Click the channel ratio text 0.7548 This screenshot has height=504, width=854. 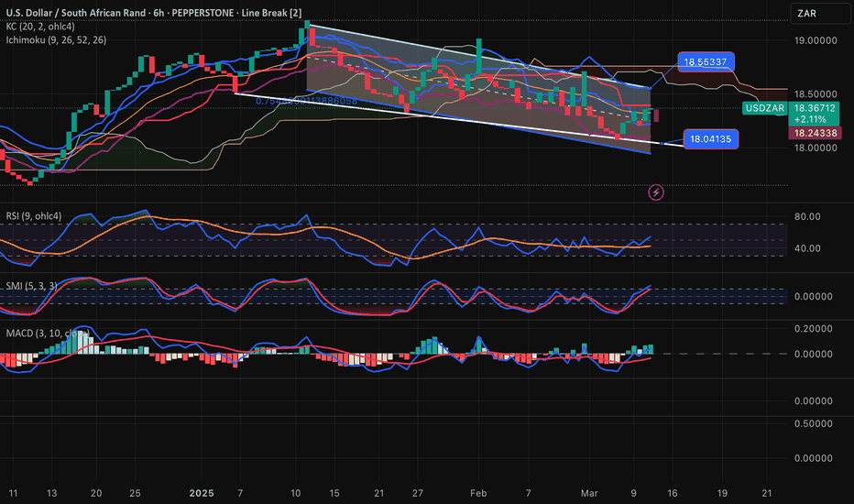click(307, 101)
